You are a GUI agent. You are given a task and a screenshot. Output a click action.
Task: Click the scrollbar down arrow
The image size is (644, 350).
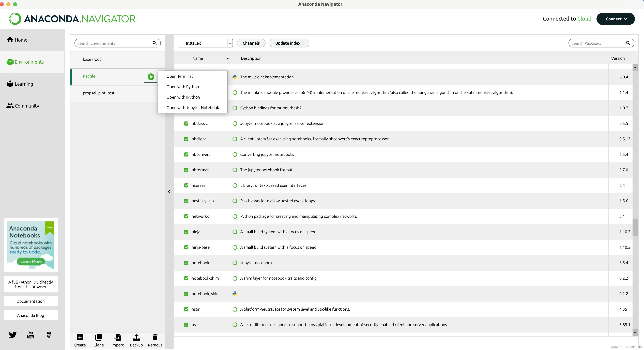(x=635, y=332)
